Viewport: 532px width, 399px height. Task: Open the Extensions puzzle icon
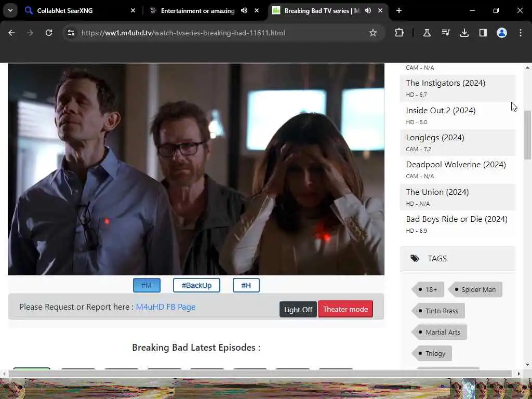(x=400, y=33)
